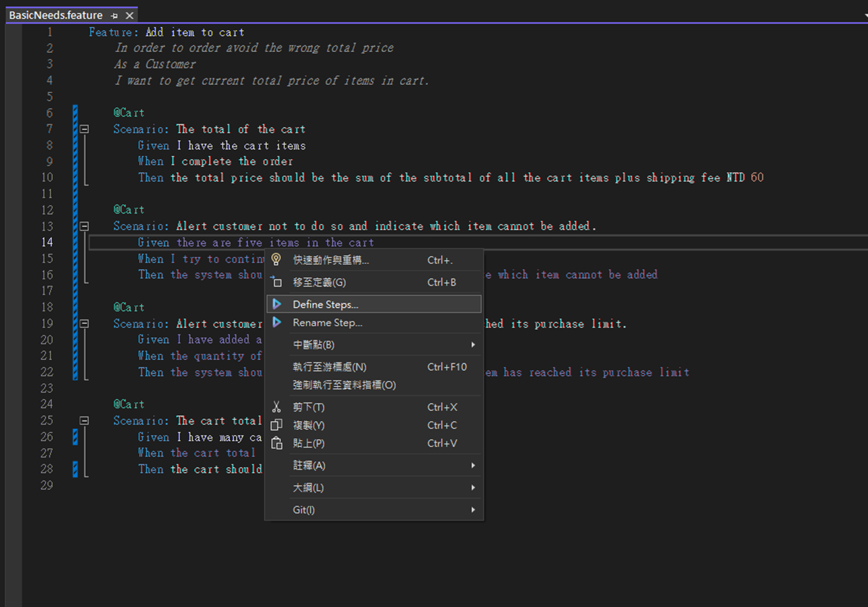This screenshot has width=868, height=607.
Task: Collapse the scenario on line 25
Action: pos(84,420)
